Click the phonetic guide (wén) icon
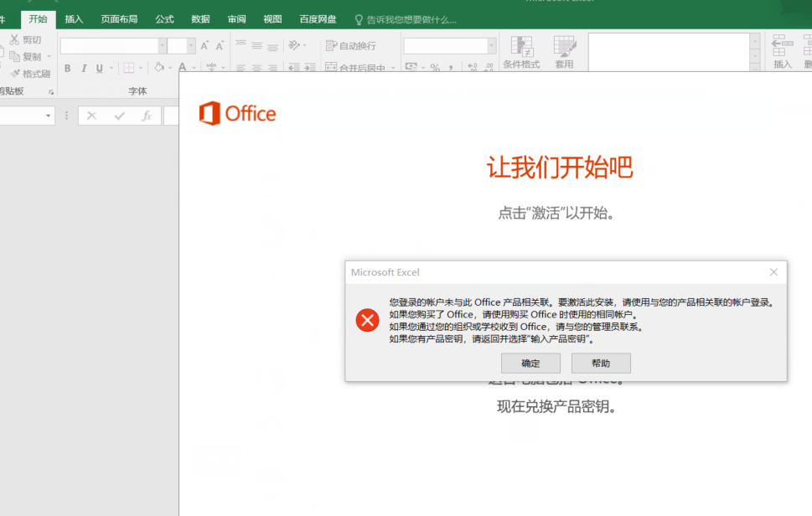 tap(211, 67)
